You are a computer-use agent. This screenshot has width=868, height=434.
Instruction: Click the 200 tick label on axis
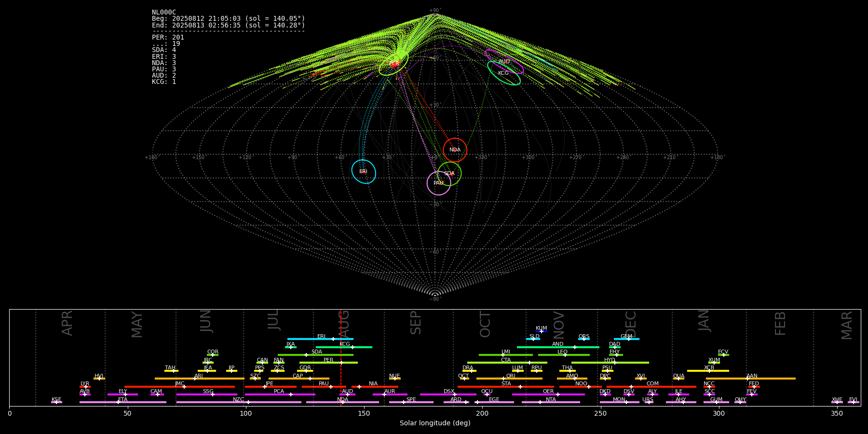[x=482, y=414]
